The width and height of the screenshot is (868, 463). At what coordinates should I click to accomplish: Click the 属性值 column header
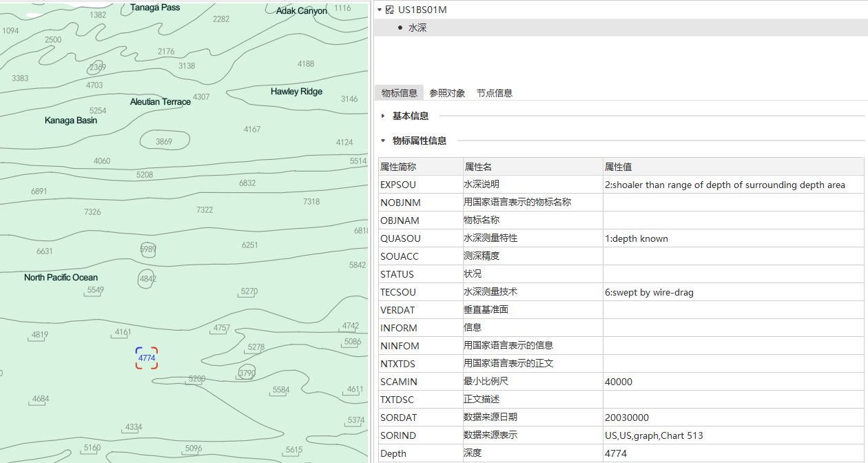pyautogui.click(x=618, y=167)
